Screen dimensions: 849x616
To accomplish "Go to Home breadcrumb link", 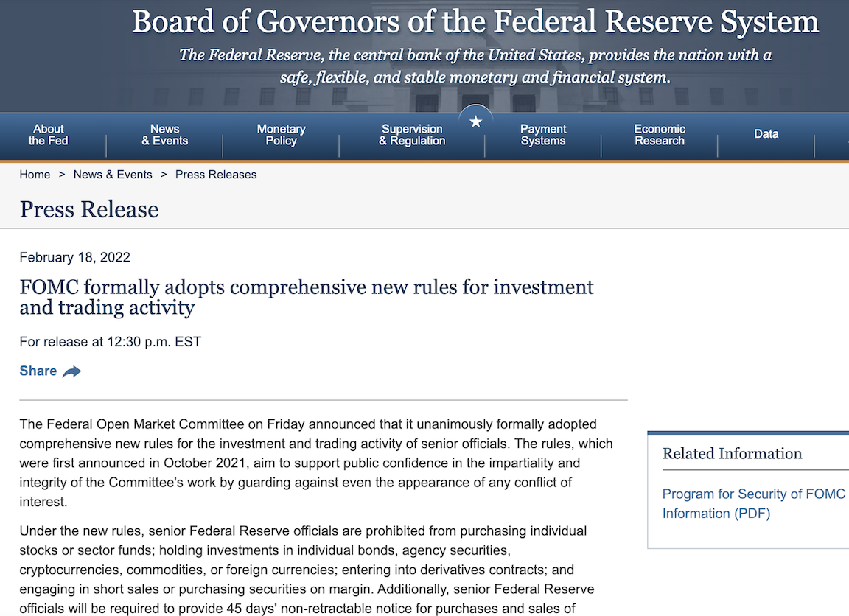I will (x=35, y=175).
